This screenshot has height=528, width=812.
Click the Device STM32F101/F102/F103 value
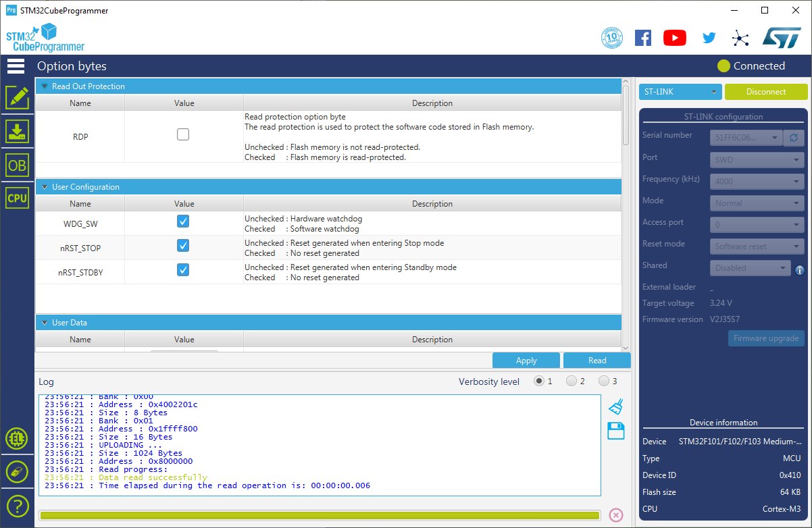[x=739, y=442]
